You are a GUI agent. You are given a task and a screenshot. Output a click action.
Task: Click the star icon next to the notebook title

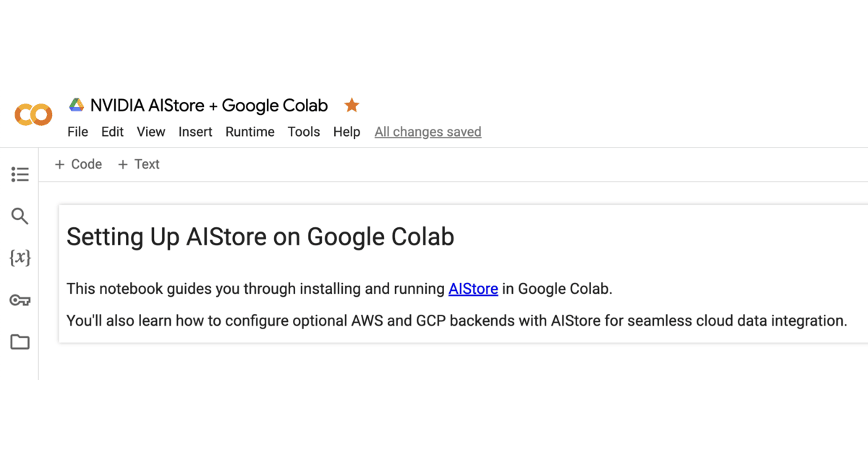click(352, 105)
